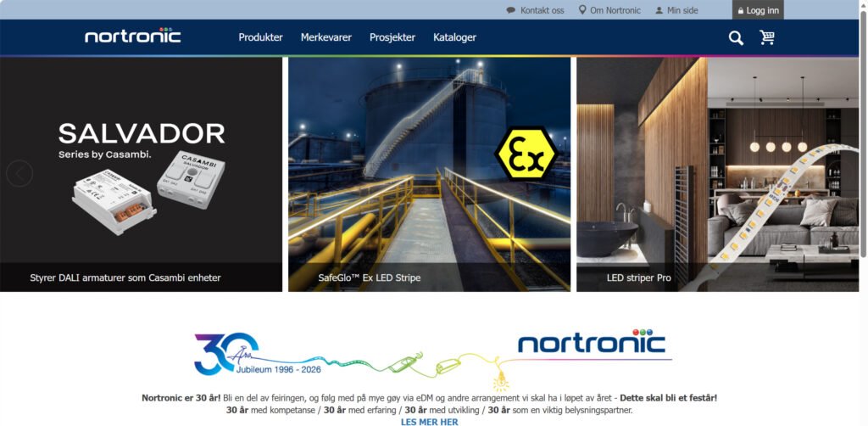Open Om Nortronic page
The width and height of the screenshot is (868, 426).
point(615,10)
